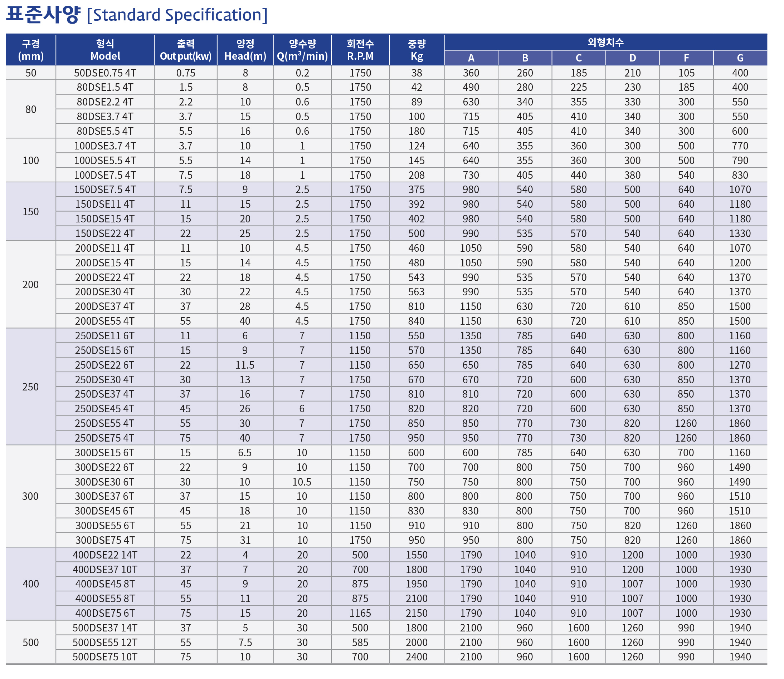Select dimension column header A
Image resolution: width=784 pixels, height=679 pixels.
[x=471, y=58]
